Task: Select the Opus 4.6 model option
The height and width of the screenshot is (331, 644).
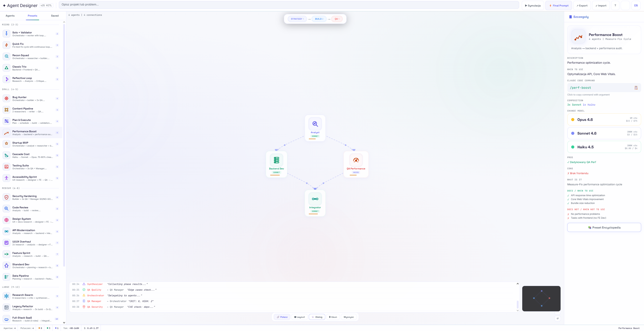Action: [604, 119]
